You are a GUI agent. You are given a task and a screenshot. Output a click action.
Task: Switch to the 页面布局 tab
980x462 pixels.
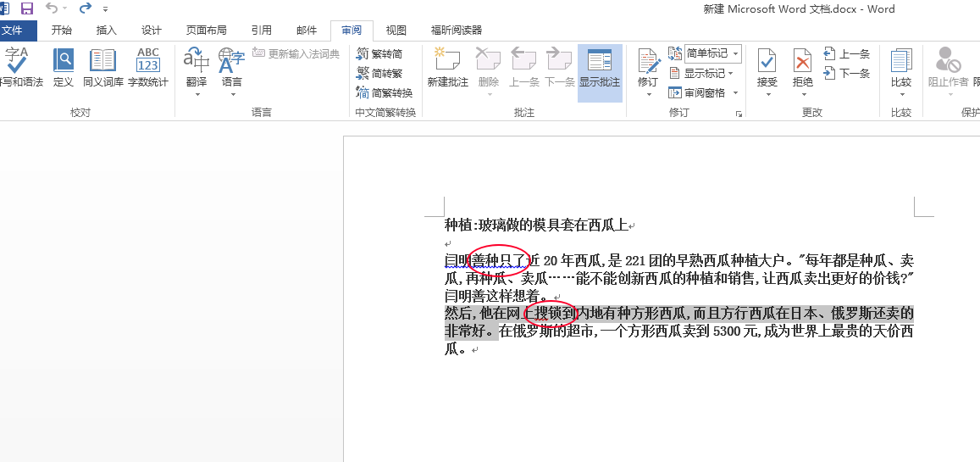[x=207, y=30]
